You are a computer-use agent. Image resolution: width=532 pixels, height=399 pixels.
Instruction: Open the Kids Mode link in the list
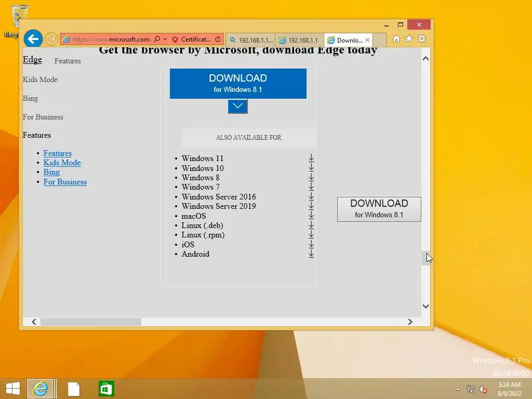pyautogui.click(x=62, y=163)
